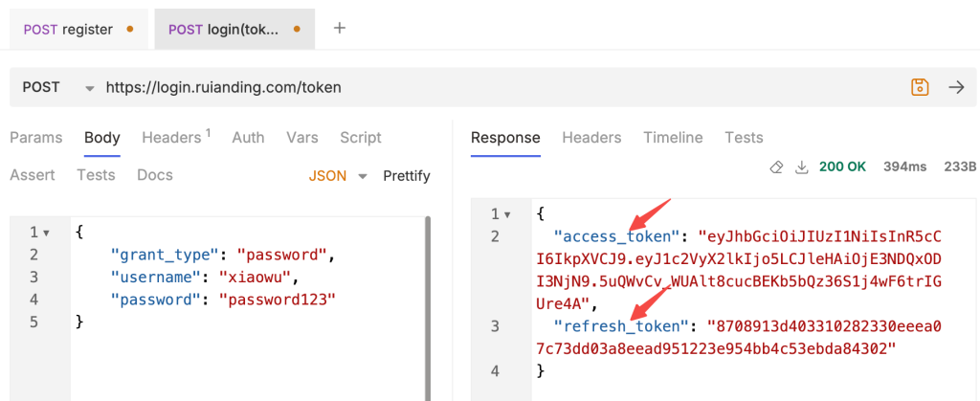
Task: Collapse the request body JSON at line 1
Action: tap(47, 233)
